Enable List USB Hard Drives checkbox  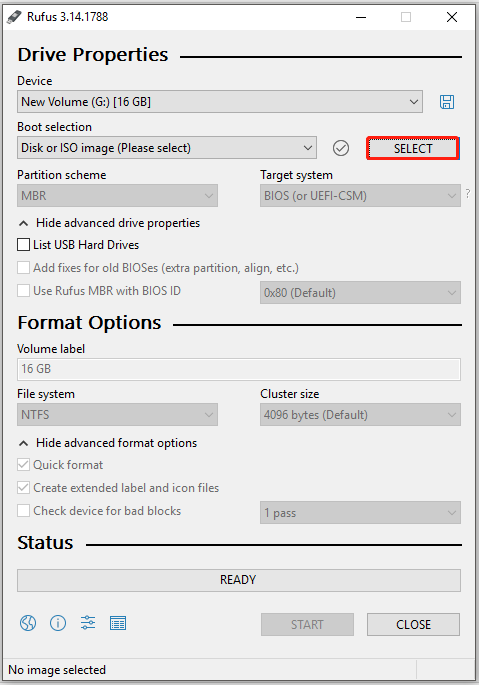click(x=24, y=245)
